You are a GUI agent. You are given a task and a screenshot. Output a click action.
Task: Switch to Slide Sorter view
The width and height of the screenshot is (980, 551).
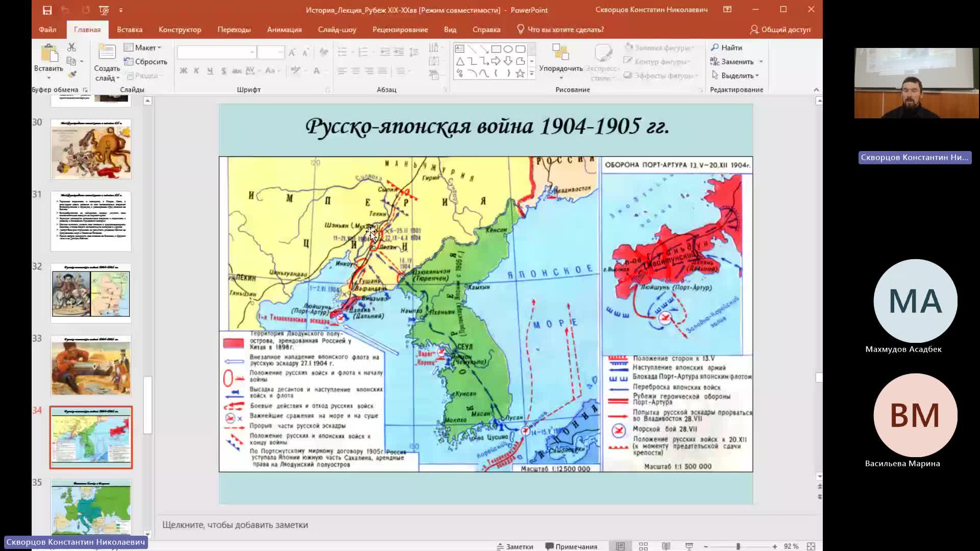(x=643, y=546)
